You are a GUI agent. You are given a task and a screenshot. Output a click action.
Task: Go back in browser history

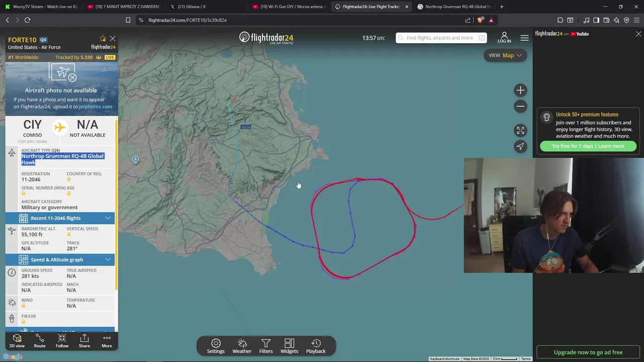tap(7, 20)
